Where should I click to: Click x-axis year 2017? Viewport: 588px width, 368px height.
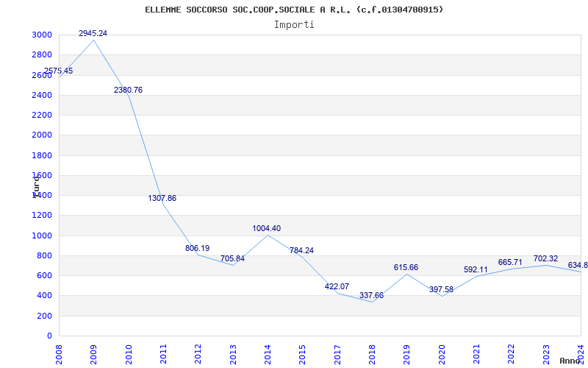click(337, 354)
